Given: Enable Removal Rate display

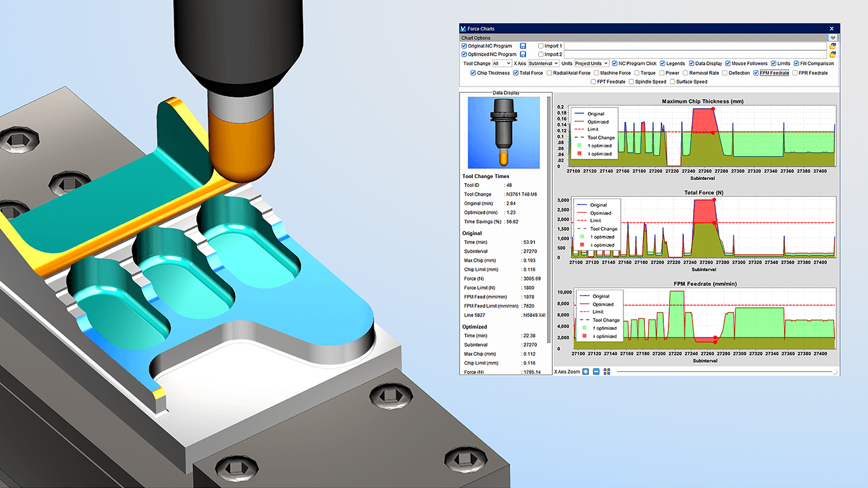Looking at the screenshot, I should point(684,72).
